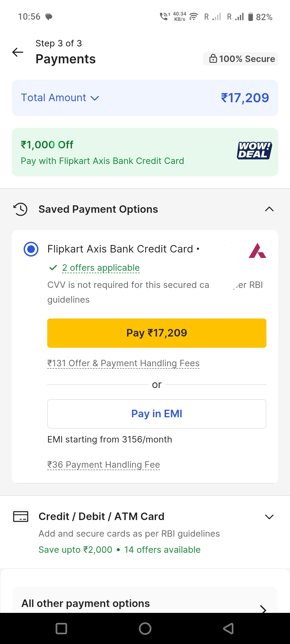View ₹131 Offer & Payment Handling Fees
This screenshot has width=290, height=644.
pyautogui.click(x=123, y=363)
